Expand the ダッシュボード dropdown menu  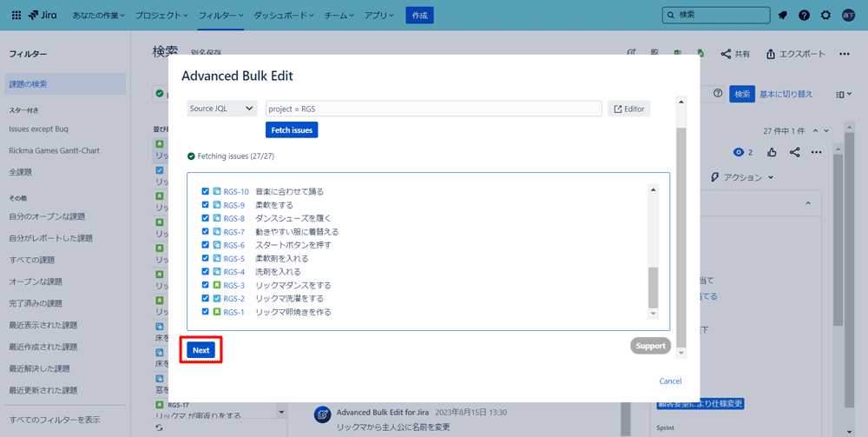(x=285, y=16)
